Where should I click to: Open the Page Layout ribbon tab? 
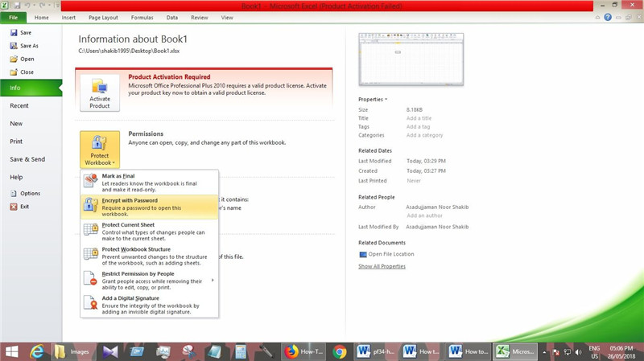click(x=103, y=18)
